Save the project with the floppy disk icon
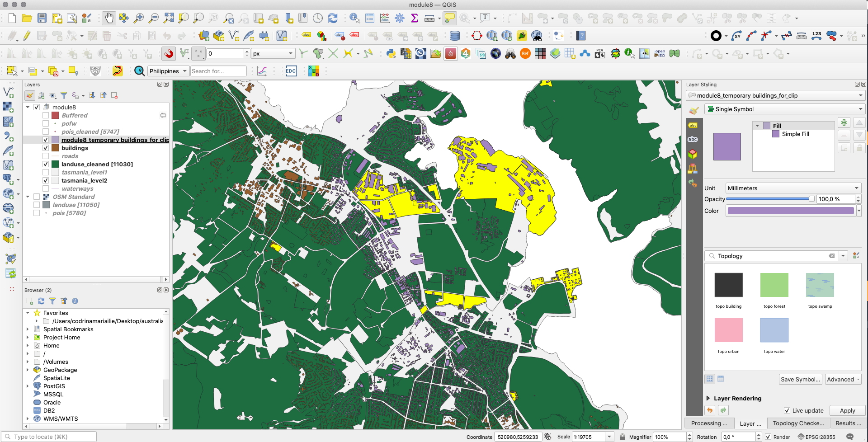This screenshot has height=442, width=868. [x=42, y=18]
